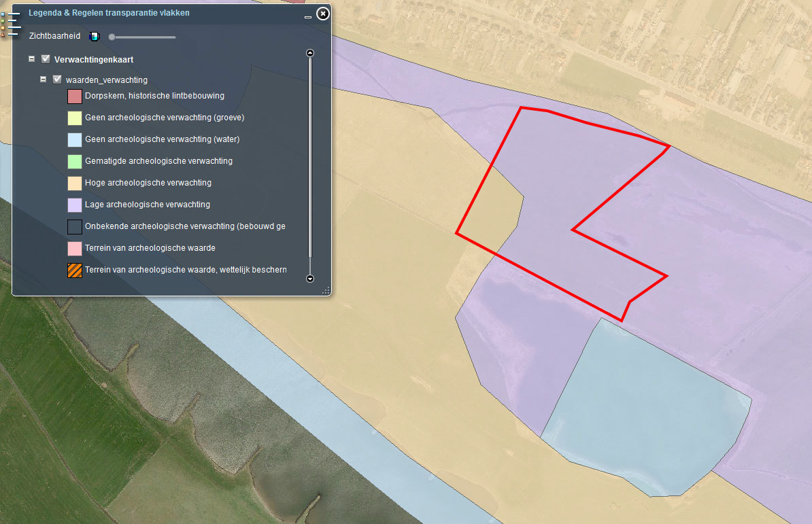Close the Legenda & Regelen panel

click(323, 13)
